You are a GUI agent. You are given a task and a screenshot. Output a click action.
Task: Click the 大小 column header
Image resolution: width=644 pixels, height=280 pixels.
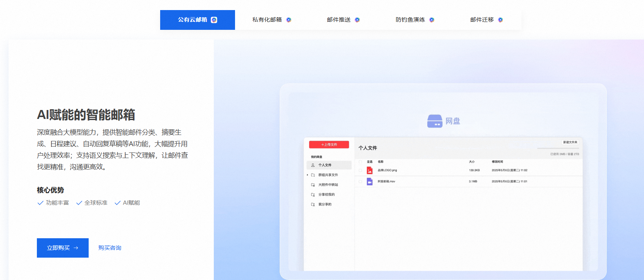(x=472, y=162)
